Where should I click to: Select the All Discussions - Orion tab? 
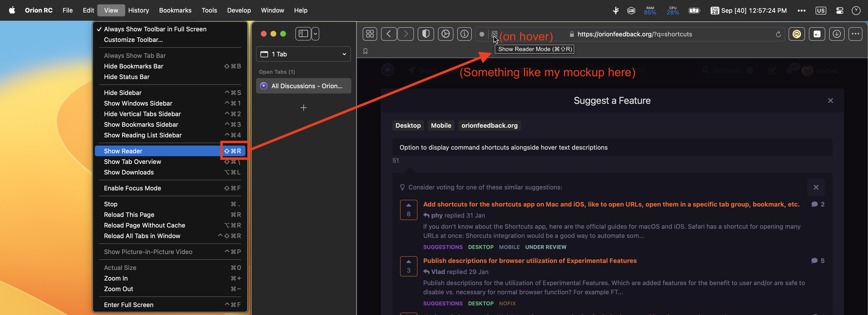point(303,86)
